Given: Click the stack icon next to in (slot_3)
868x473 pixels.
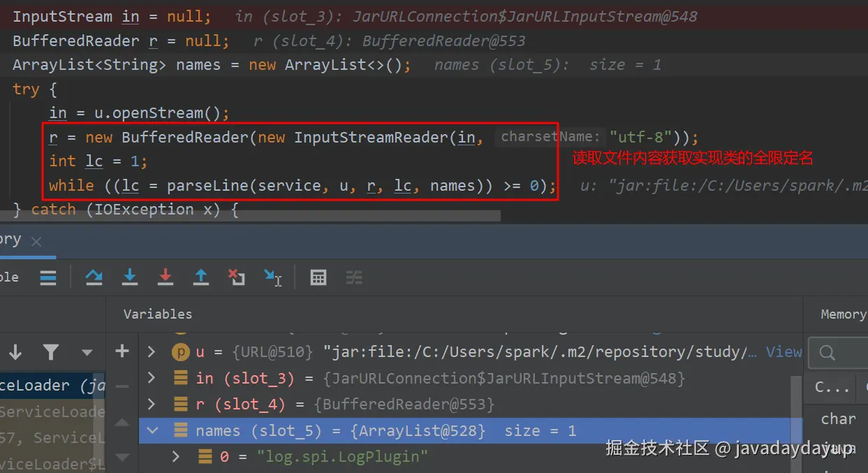Looking at the screenshot, I should click(x=181, y=378).
